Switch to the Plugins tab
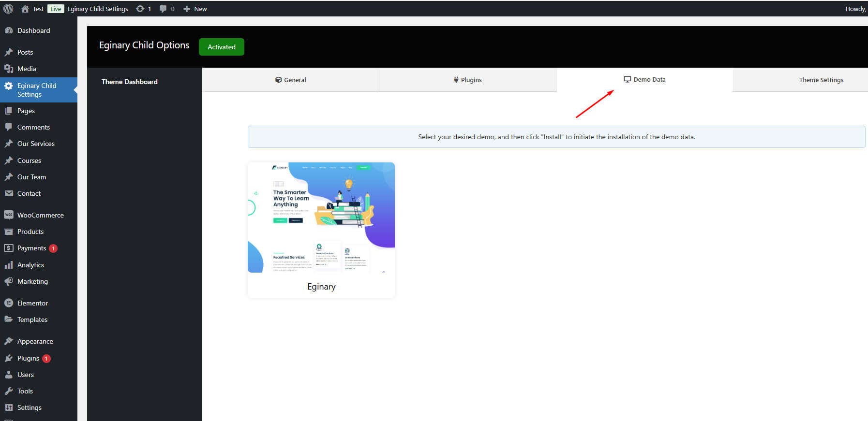 coord(467,80)
